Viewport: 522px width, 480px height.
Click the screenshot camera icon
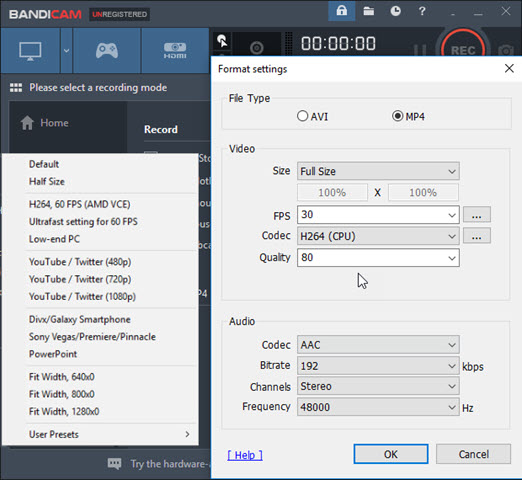(506, 50)
